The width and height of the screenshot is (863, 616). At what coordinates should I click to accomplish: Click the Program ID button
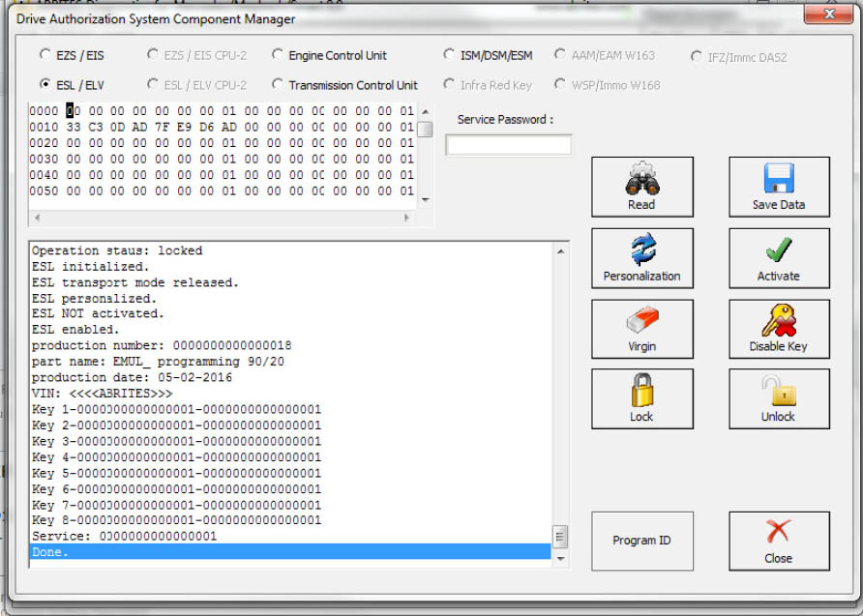click(641, 541)
